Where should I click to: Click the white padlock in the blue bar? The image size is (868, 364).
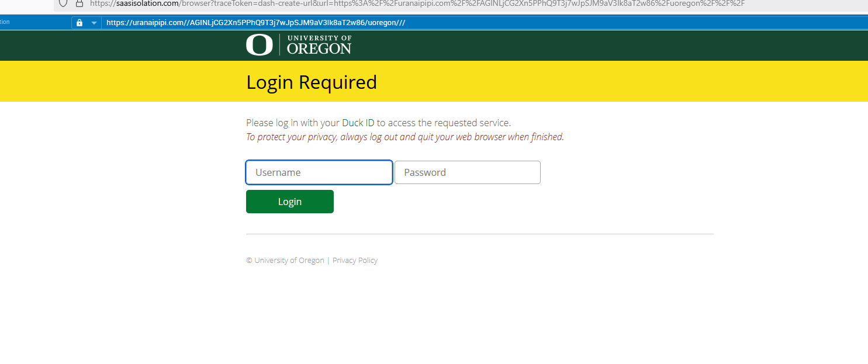coord(79,23)
